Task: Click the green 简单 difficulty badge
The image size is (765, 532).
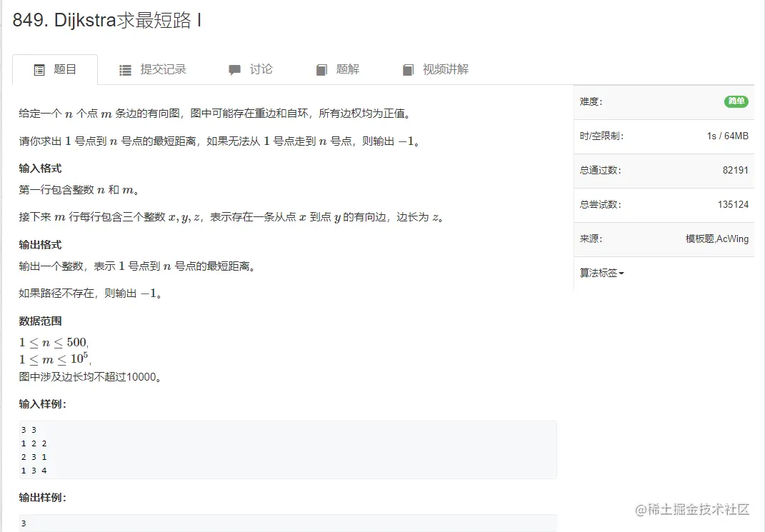Action: [736, 101]
